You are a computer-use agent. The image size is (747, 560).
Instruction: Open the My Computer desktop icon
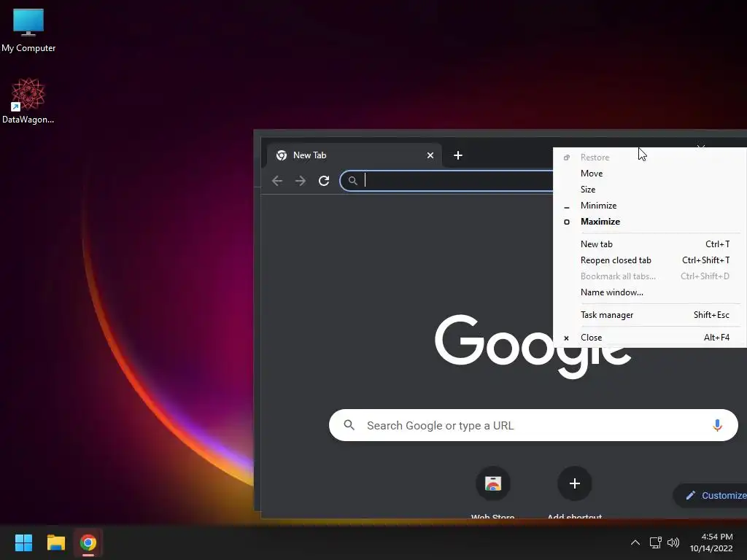point(28,31)
